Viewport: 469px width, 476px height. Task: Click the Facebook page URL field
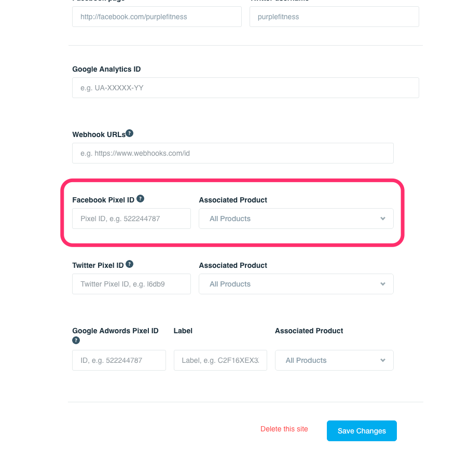click(157, 17)
